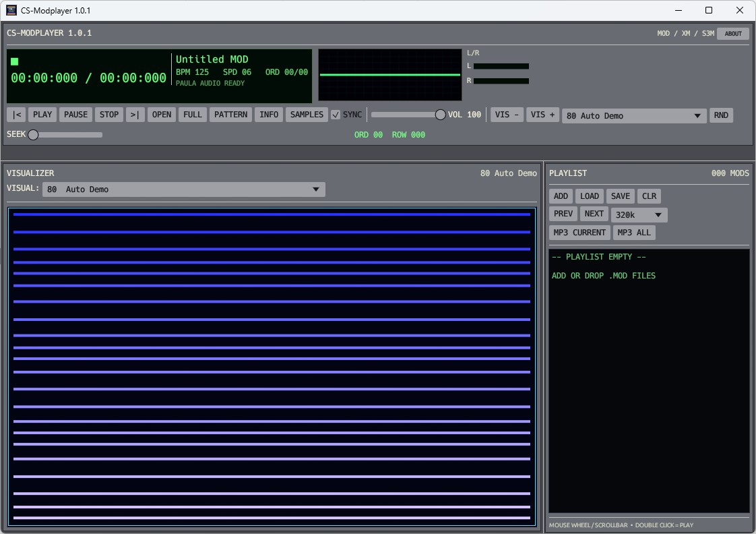Add files with playlist ADD button

point(561,196)
